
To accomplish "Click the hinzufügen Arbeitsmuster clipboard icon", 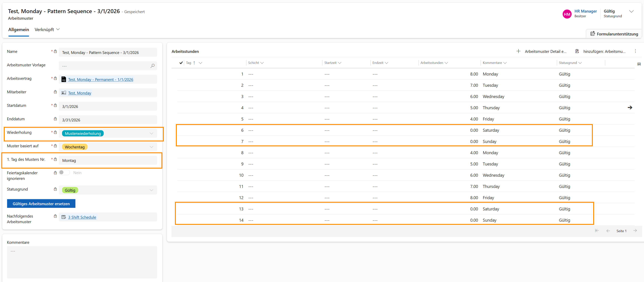I will coord(577,51).
